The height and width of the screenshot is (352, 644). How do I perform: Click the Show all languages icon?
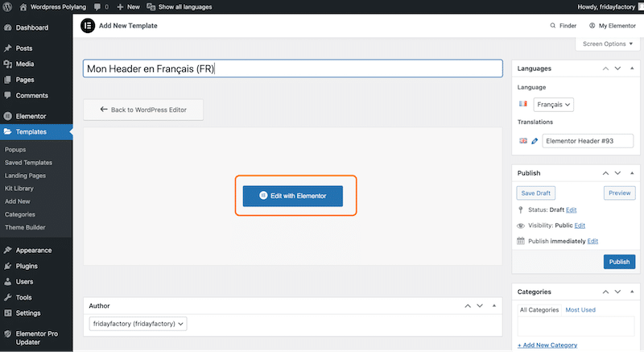click(151, 7)
